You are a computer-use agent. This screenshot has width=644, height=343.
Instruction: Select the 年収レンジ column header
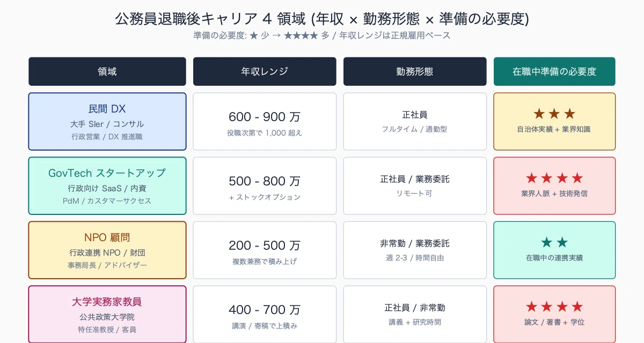pyautogui.click(x=265, y=71)
